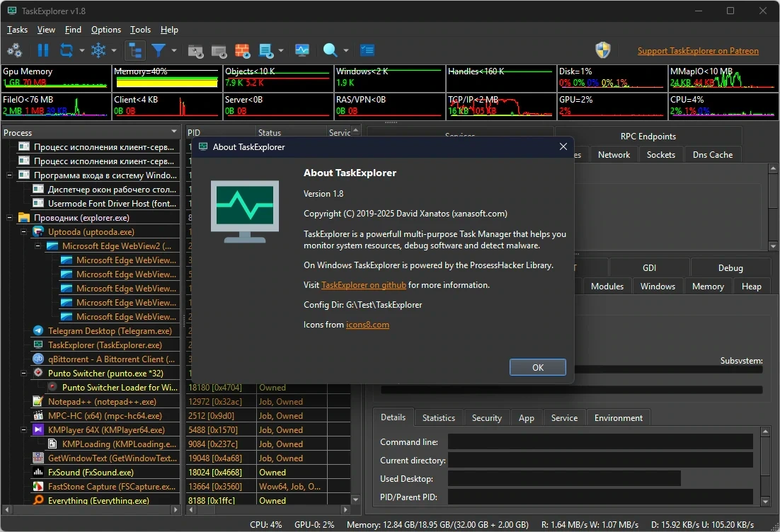Image resolution: width=780 pixels, height=532 pixels.
Task: Click the Punto Switcher Loader process icon
Action: pyautogui.click(x=52, y=387)
